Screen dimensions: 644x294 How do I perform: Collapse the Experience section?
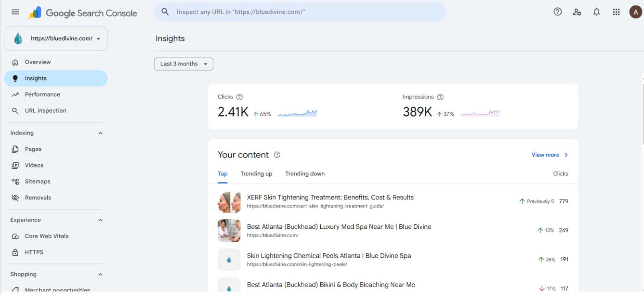(100, 220)
